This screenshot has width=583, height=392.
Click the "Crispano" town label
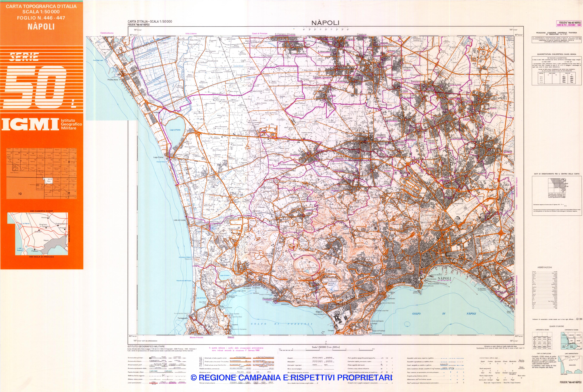coord(468,101)
